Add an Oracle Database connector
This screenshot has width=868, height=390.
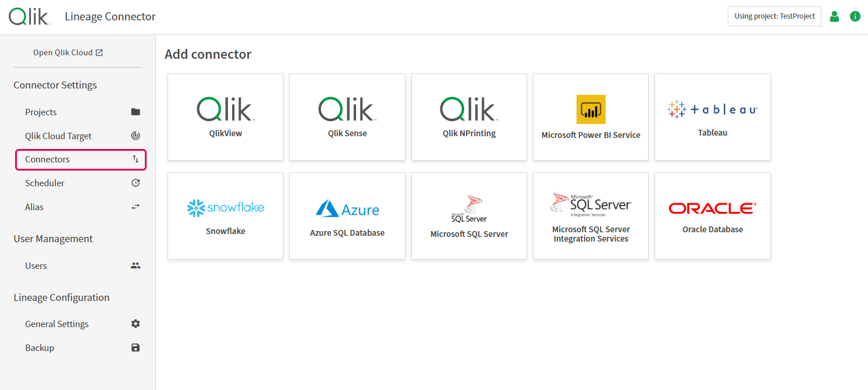[x=712, y=216]
